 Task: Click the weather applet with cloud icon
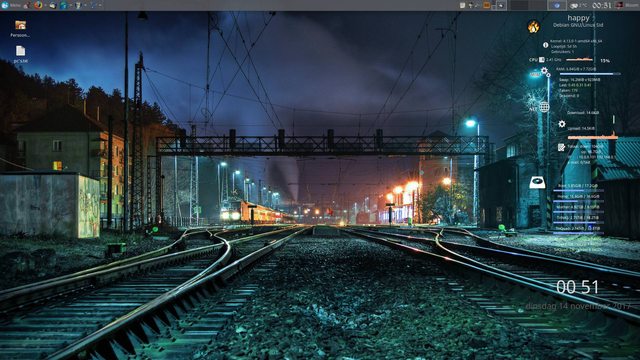pos(578,5)
